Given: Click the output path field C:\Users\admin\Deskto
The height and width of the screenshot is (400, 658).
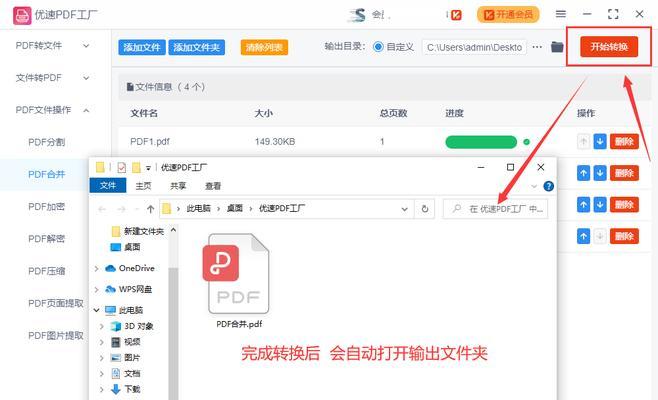Looking at the screenshot, I should [474, 47].
